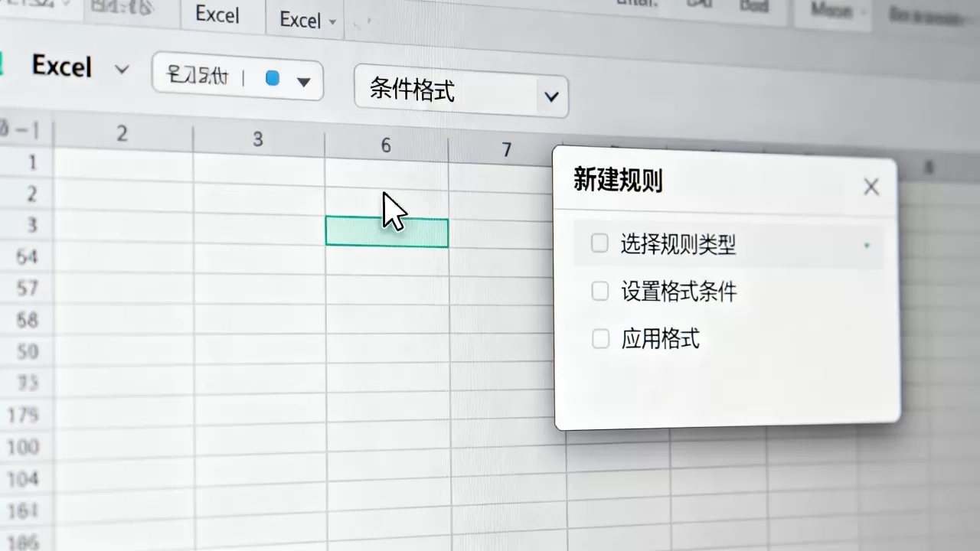Click the 设置格式条件 label
Viewport: 980px width, 551px height.
click(679, 292)
